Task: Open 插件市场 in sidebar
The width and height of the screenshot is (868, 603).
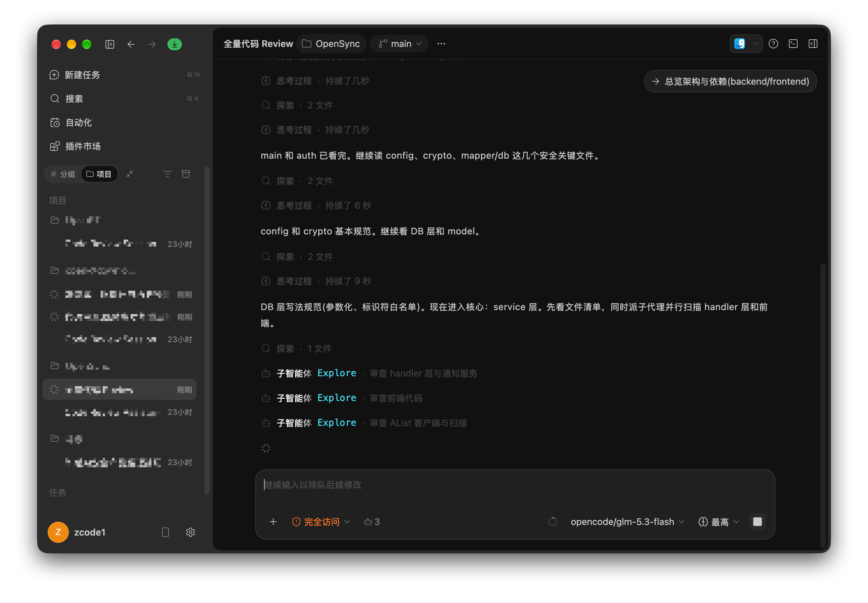Action: (124, 146)
